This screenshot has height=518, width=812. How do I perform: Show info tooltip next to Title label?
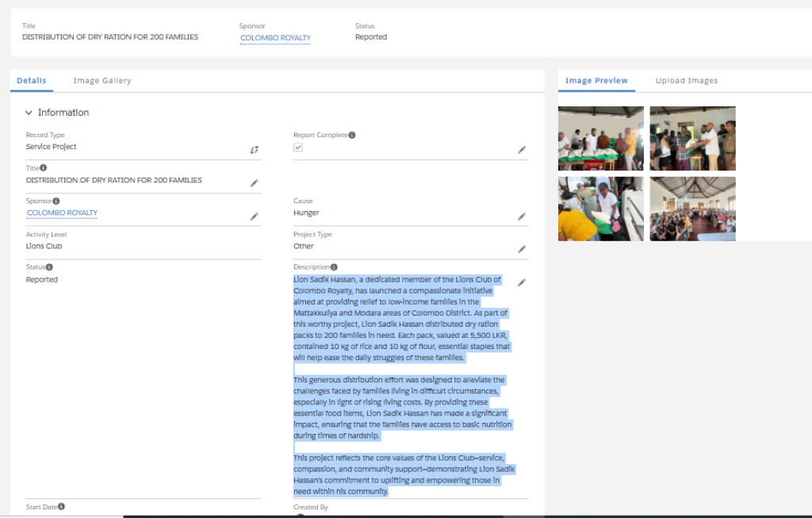click(x=44, y=168)
